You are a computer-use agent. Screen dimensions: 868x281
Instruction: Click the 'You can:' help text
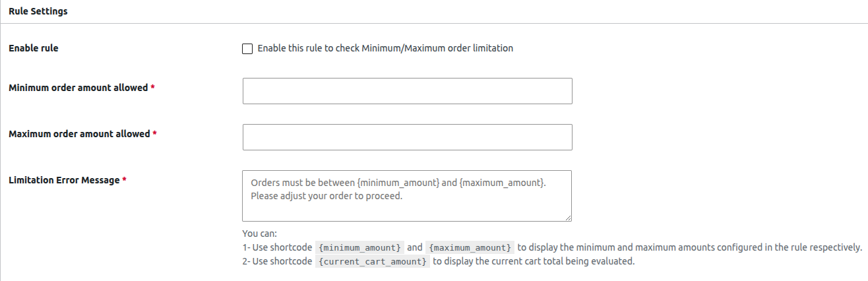click(260, 234)
